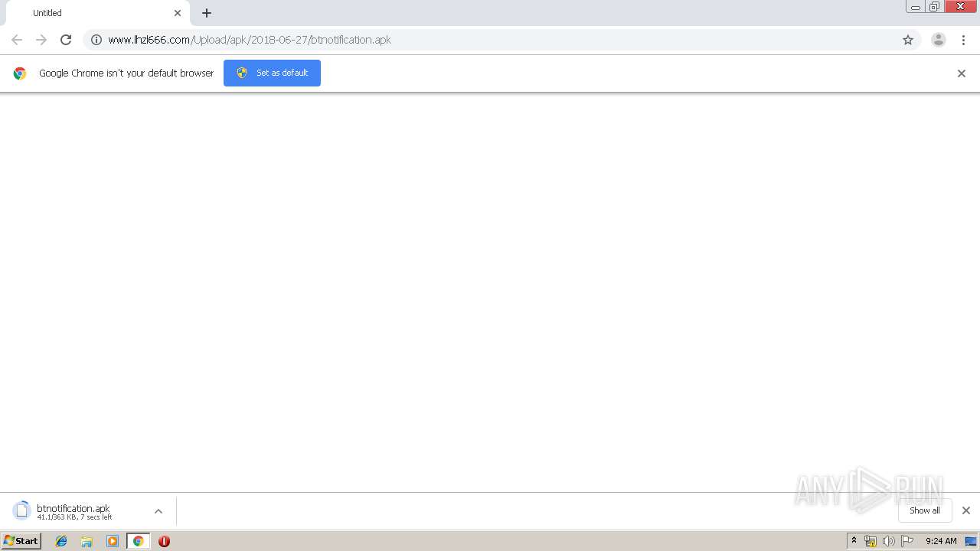This screenshot has height=551, width=980.
Task: Open Windows Media Player from taskbar
Action: click(x=113, y=541)
